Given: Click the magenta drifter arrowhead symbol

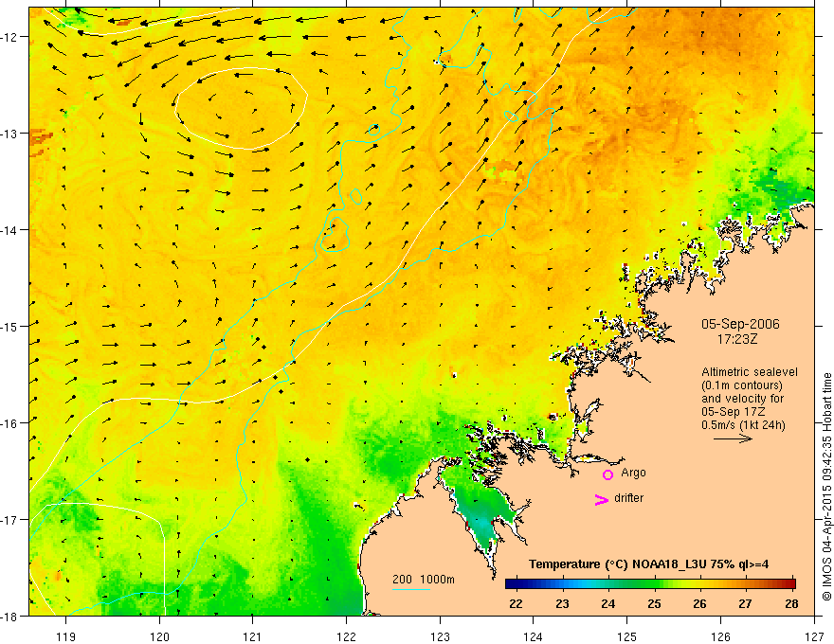Looking at the screenshot, I should tap(602, 499).
